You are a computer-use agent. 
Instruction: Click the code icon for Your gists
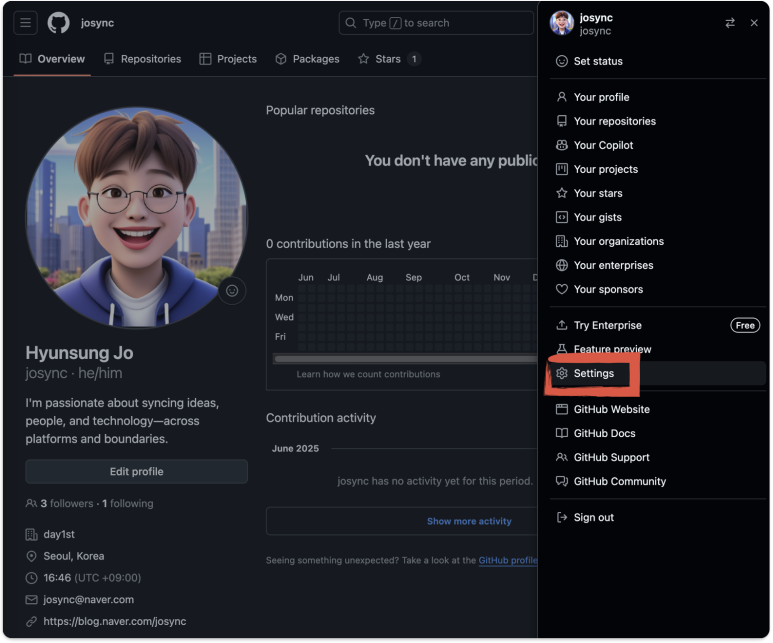[x=562, y=217]
